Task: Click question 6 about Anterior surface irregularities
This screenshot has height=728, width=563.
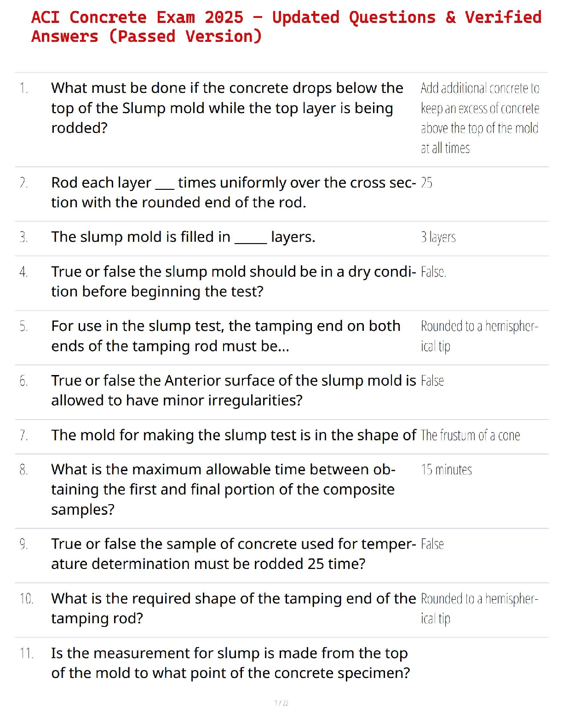Action: 233,390
